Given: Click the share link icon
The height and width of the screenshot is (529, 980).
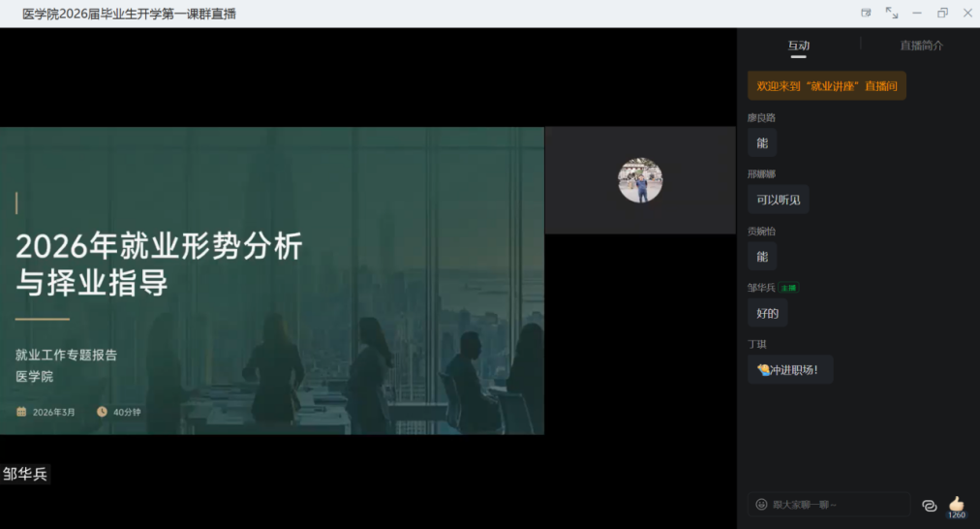Looking at the screenshot, I should tap(929, 505).
